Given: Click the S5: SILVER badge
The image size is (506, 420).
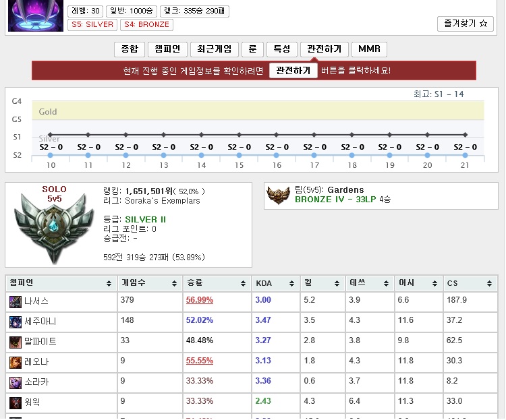Looking at the screenshot, I should coord(92,24).
